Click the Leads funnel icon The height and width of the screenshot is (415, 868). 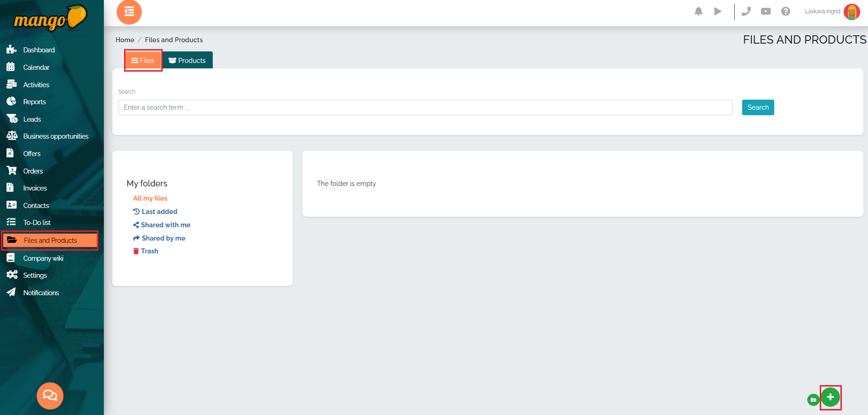pyautogui.click(x=12, y=119)
